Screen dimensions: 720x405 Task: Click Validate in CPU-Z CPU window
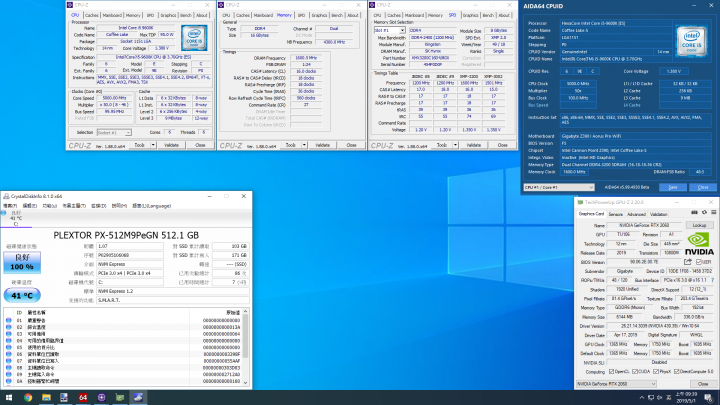tap(171, 145)
